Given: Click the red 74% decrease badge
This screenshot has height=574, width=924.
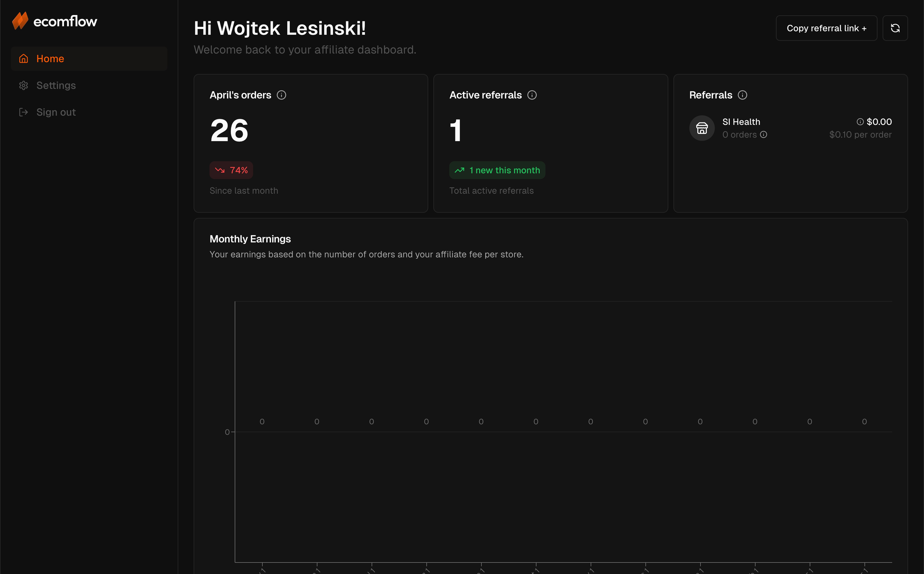Looking at the screenshot, I should pos(231,170).
